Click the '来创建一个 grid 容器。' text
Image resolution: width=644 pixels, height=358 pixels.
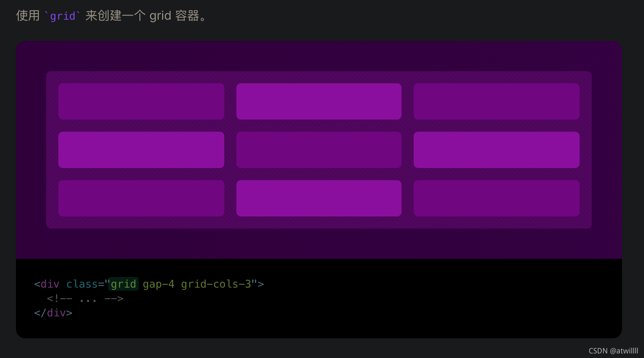pyautogui.click(x=146, y=16)
